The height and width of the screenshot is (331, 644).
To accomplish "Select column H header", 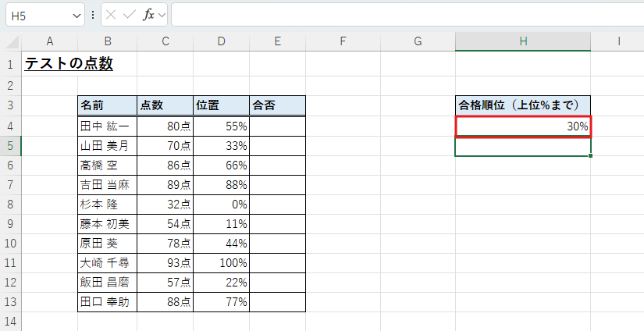I will point(522,41).
